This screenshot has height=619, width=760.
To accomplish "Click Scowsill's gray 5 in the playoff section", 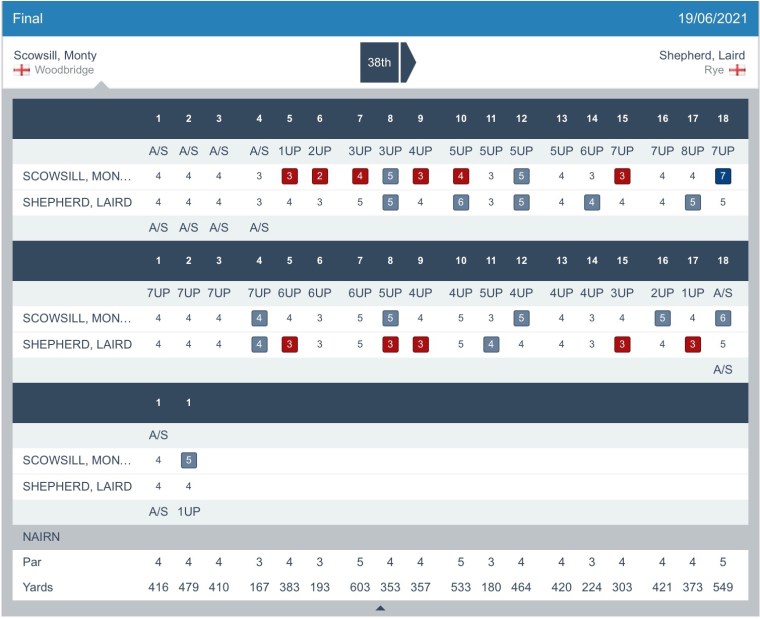I will coord(189,461).
